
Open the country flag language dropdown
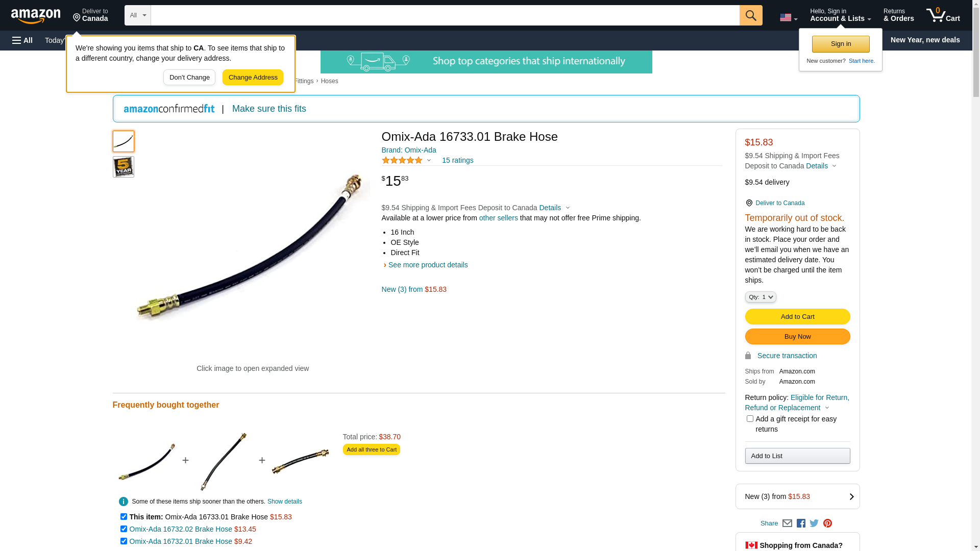(x=788, y=18)
